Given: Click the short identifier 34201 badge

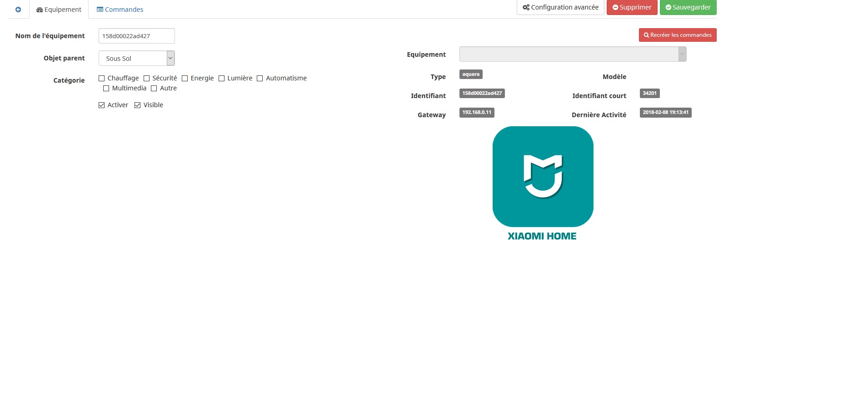Looking at the screenshot, I should (650, 94).
